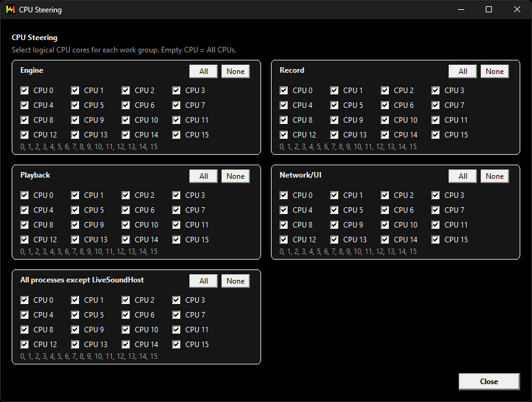The height and width of the screenshot is (402, 532).
Task: Click the Network/UI group heading
Action: click(301, 175)
